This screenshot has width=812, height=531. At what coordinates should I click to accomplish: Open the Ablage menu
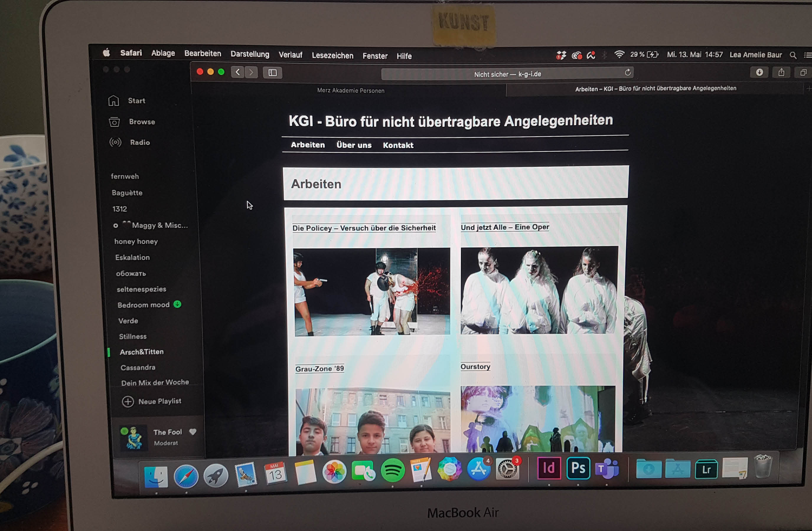point(163,53)
